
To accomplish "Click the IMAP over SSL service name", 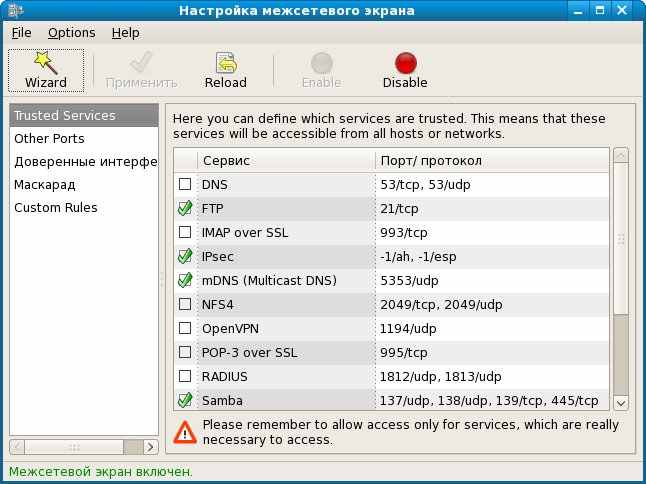I will tap(245, 232).
